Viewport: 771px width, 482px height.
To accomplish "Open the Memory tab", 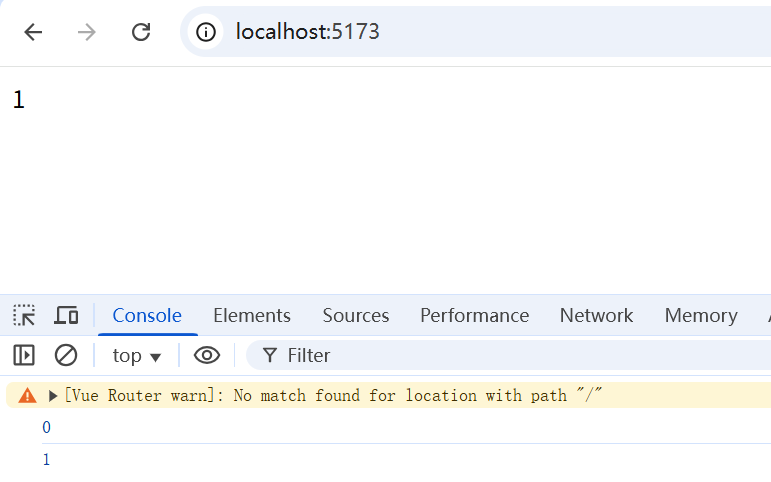I will [x=701, y=315].
